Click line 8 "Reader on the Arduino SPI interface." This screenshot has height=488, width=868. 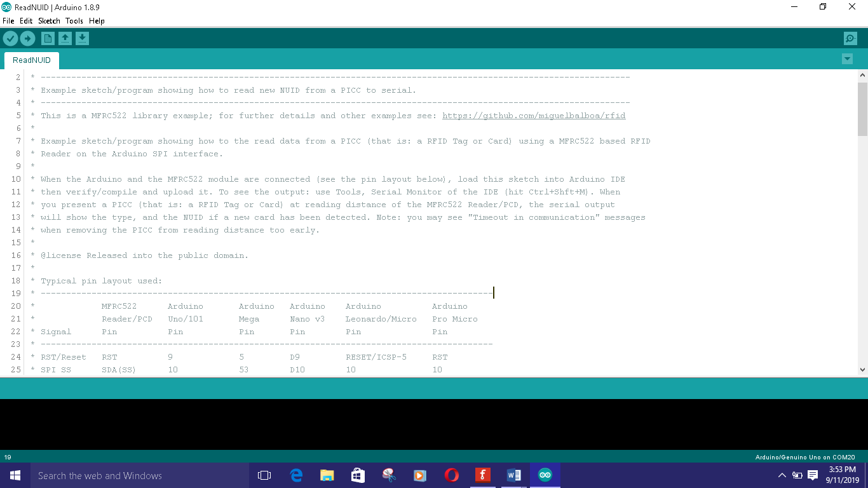[132, 154]
